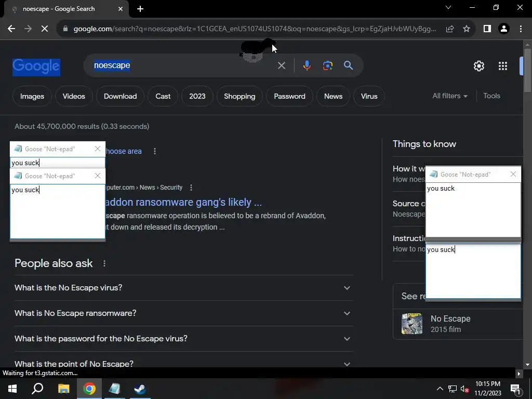Close the top-left Goose Not-epad window
Screen dimensions: 532x399
[97, 149]
